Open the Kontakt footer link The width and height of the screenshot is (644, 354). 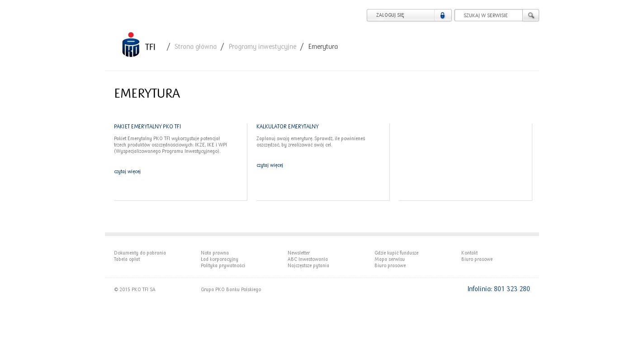(469, 253)
